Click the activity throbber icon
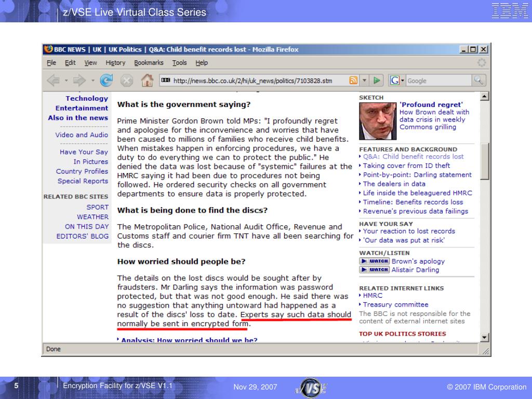Viewport: 532px width, 399px height. pyautogui.click(x=482, y=62)
